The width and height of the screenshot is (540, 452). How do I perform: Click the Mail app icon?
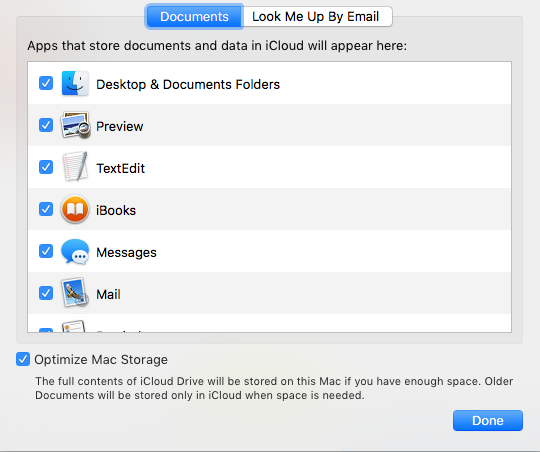pos(75,292)
